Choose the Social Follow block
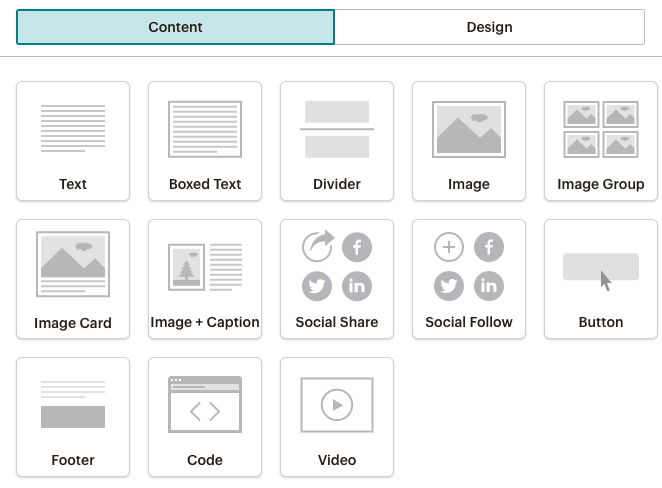This screenshot has width=662, height=488. (x=469, y=279)
